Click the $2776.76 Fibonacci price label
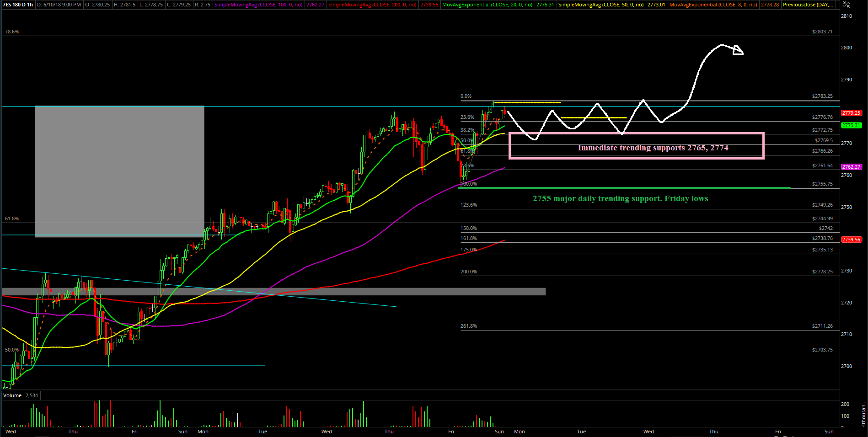Image resolution: width=868 pixels, height=437 pixels. (822, 117)
